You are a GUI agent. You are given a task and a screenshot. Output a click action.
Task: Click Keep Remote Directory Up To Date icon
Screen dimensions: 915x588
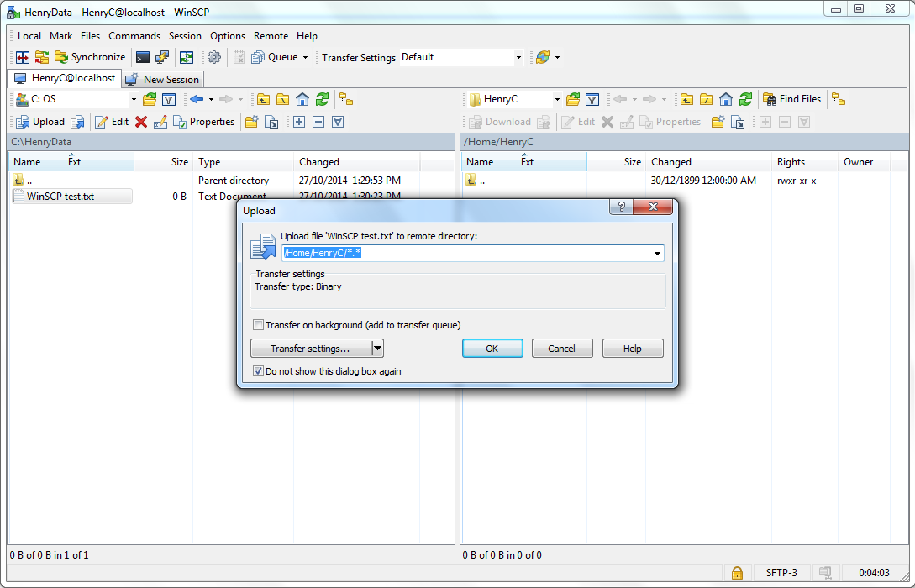point(187,57)
